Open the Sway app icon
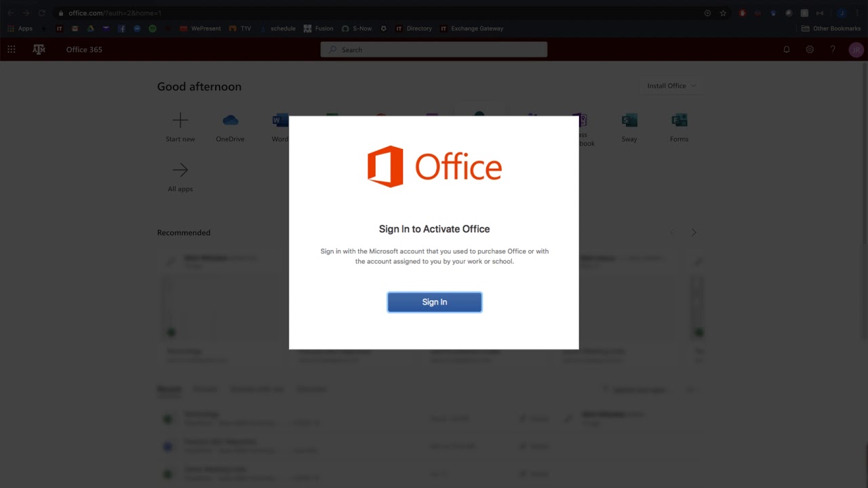The image size is (868, 488). tap(629, 121)
